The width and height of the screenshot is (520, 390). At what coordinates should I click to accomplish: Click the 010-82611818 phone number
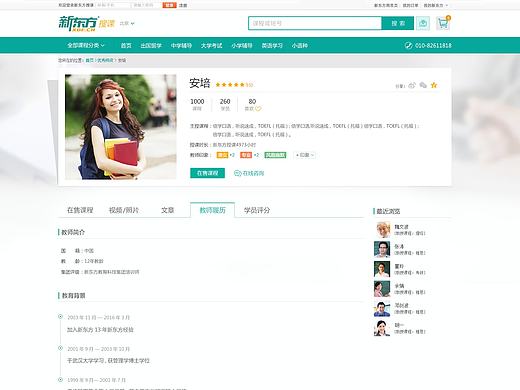pyautogui.click(x=433, y=45)
